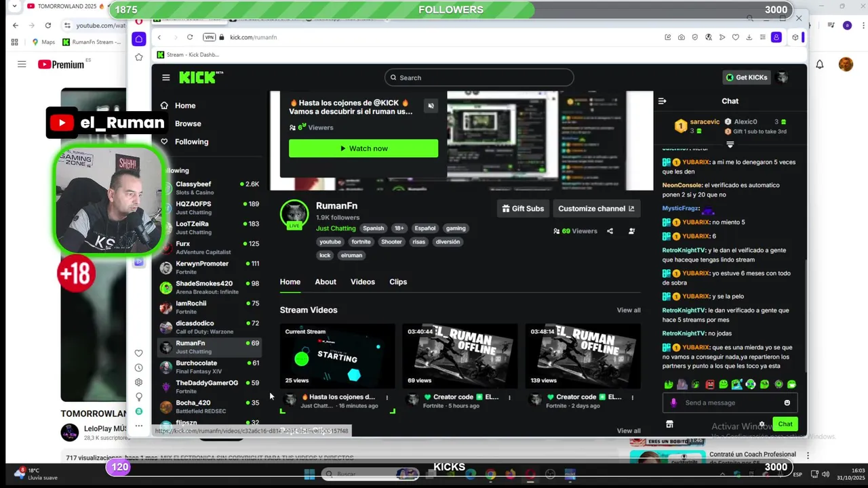The width and height of the screenshot is (868, 488).
Task: Expand the chat leaderboard arrow
Action: (730, 144)
